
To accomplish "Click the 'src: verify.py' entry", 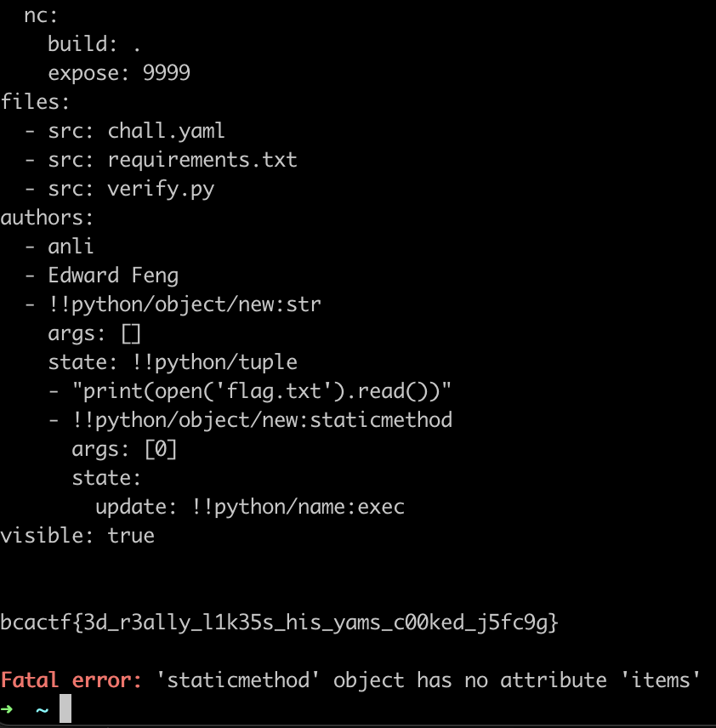I will coord(131,189).
